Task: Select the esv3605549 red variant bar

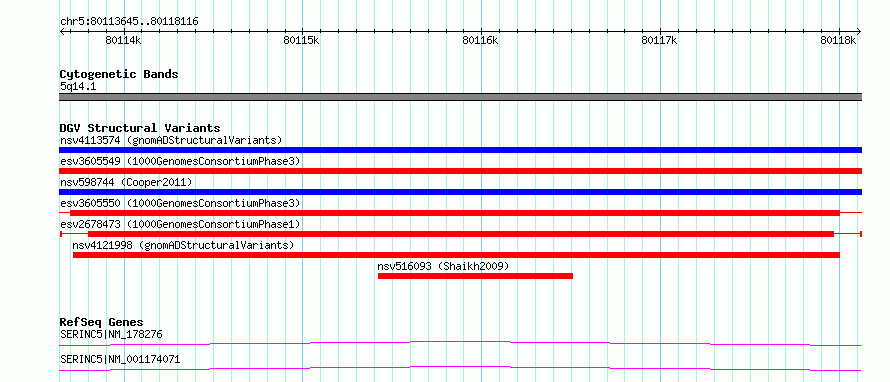Action: pyautogui.click(x=460, y=171)
